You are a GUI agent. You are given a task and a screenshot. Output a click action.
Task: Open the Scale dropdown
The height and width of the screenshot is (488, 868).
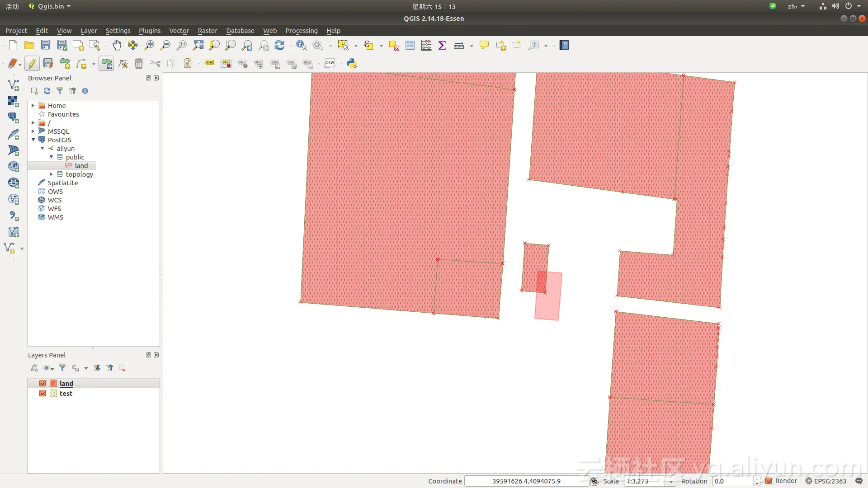(x=671, y=482)
